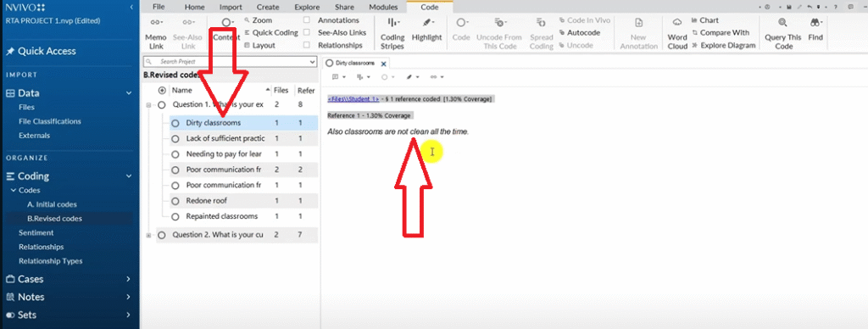The width and height of the screenshot is (868, 329).
Task: Open File Classifications in sidebar
Action: click(x=50, y=121)
